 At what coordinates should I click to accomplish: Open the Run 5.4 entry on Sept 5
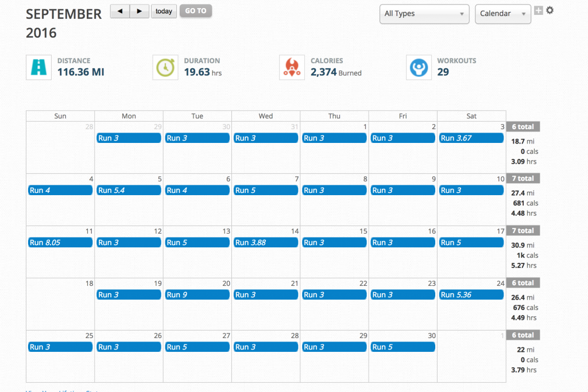pos(129,190)
